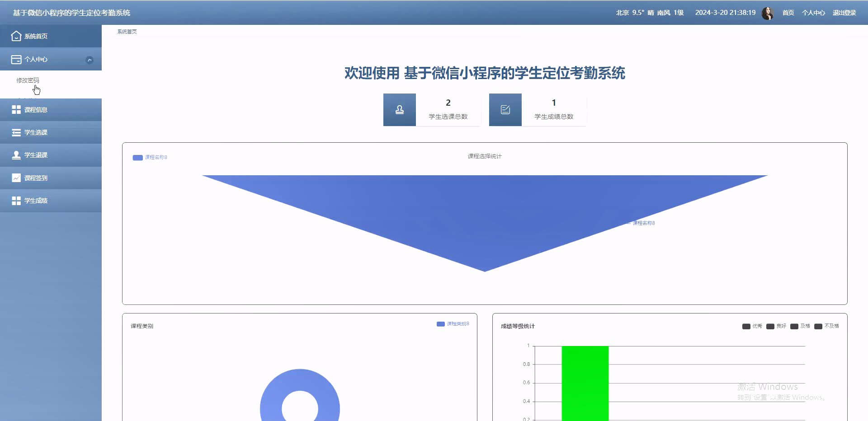
Task: Click the green bar in 成绩等级统计 chart
Action: 585,384
